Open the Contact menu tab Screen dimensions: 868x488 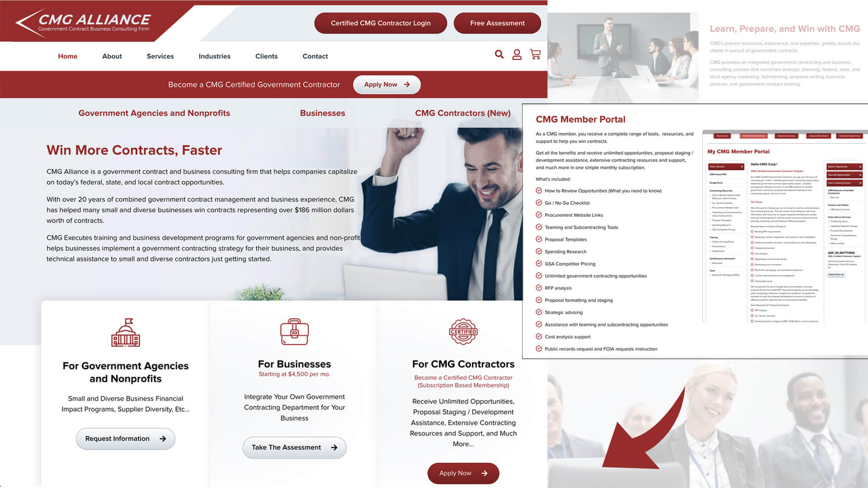315,56
